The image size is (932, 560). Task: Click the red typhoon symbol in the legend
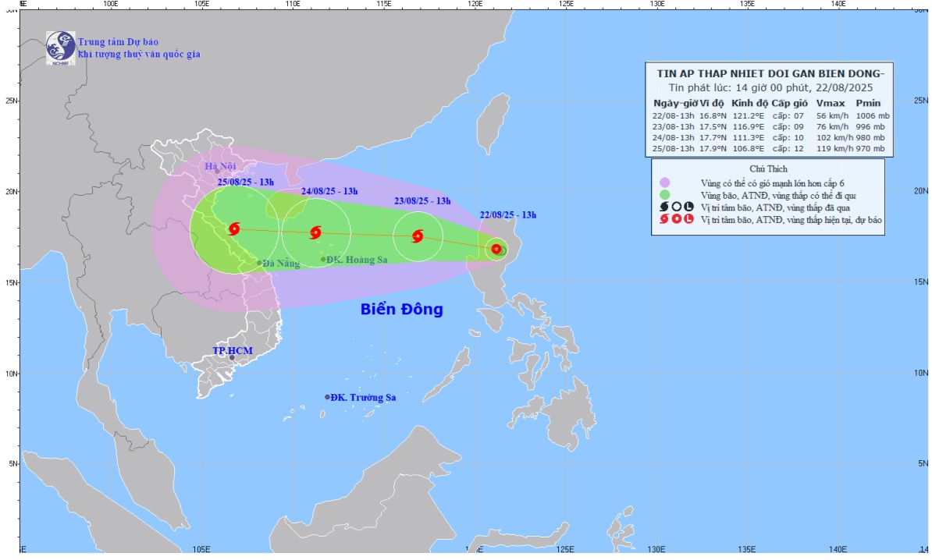click(664, 219)
